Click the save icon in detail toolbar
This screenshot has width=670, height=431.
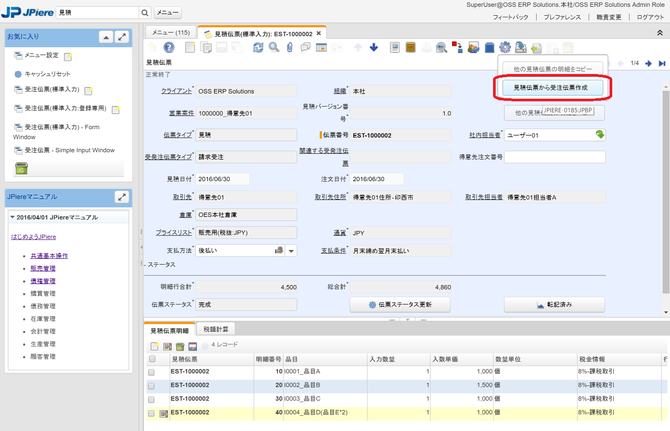click(193, 346)
